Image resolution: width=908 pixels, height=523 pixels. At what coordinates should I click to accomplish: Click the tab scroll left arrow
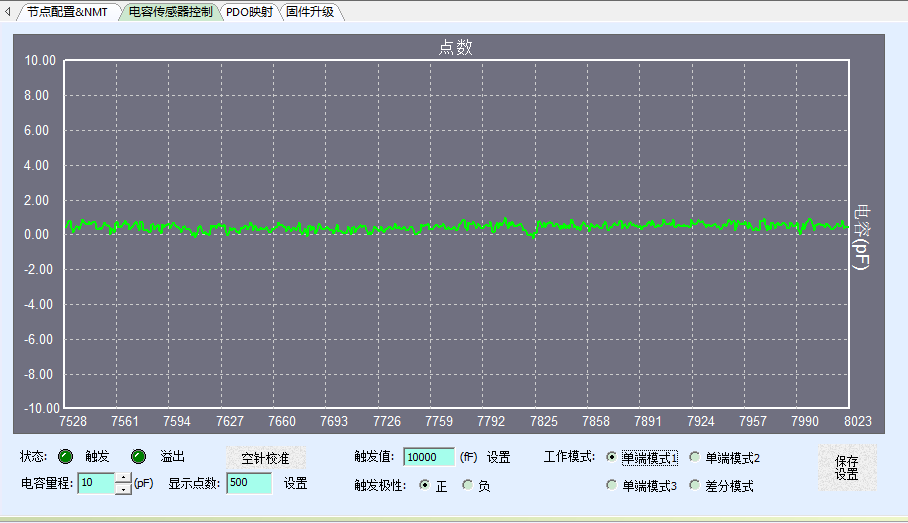(8, 12)
